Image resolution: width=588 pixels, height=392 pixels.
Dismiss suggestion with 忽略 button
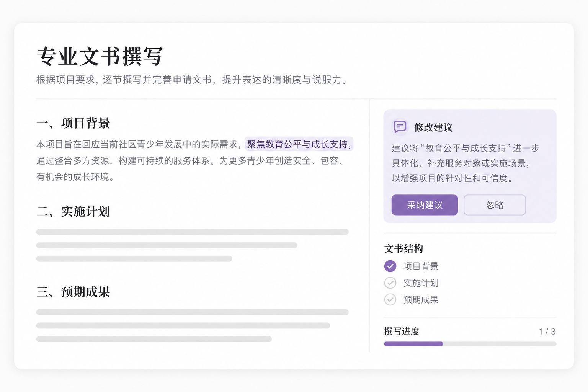[495, 205]
